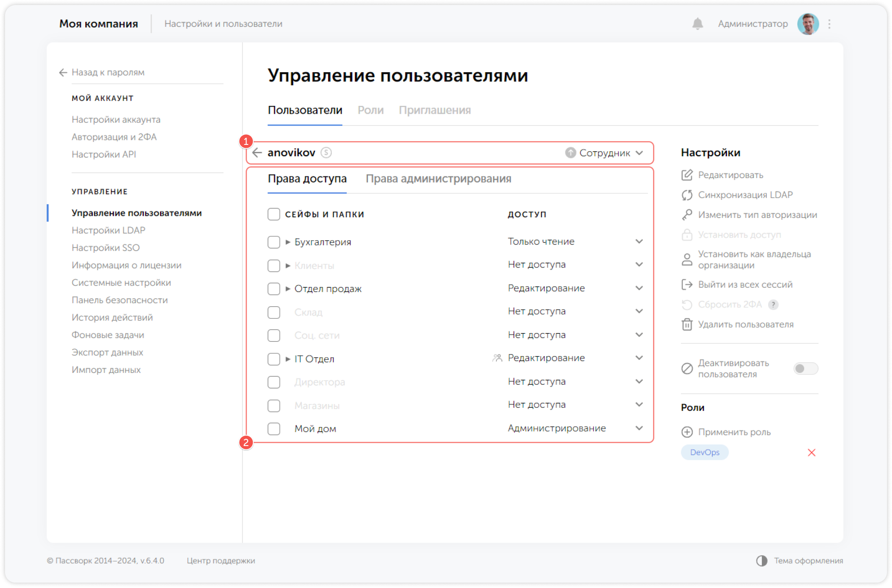Open Права администрирования tab
Screen dimensions: 892x588
[438, 179]
